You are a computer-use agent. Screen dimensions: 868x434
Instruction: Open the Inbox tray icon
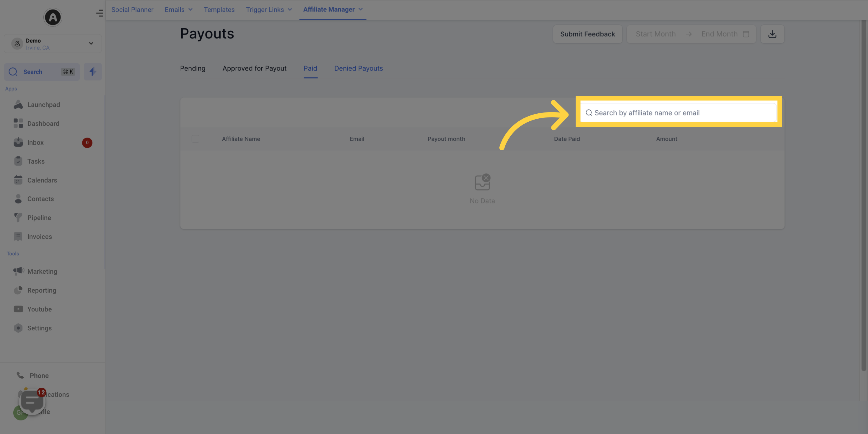click(18, 142)
